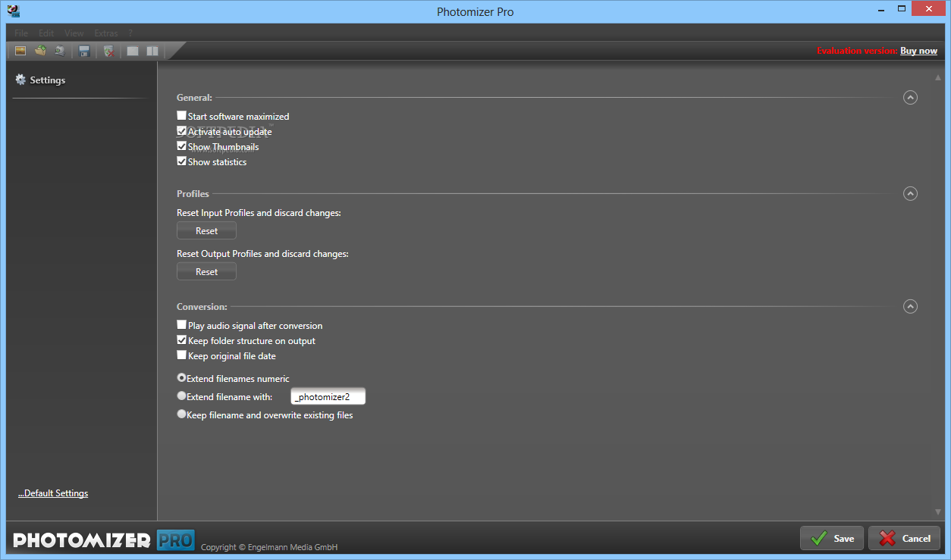Open the ? help menu

(130, 33)
